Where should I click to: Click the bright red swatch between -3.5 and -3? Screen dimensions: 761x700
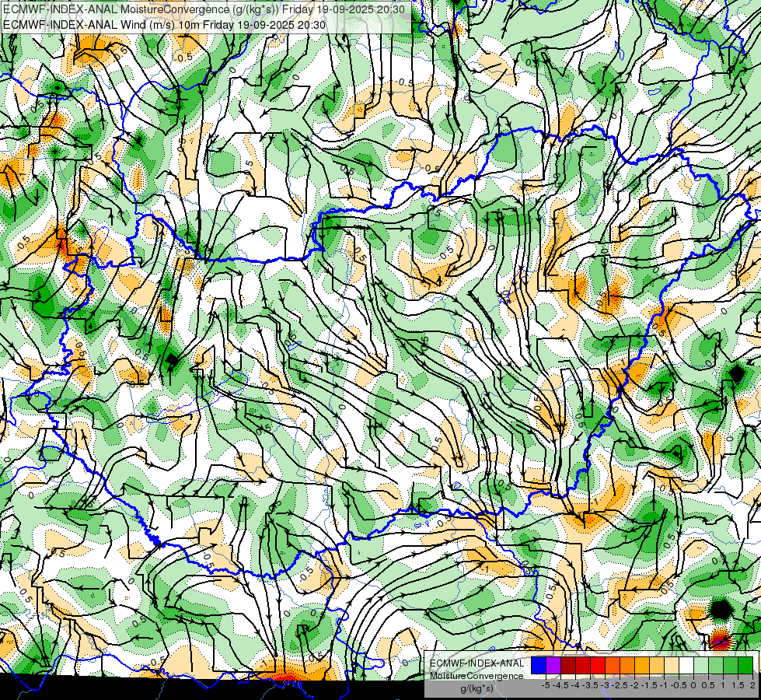click(x=598, y=665)
